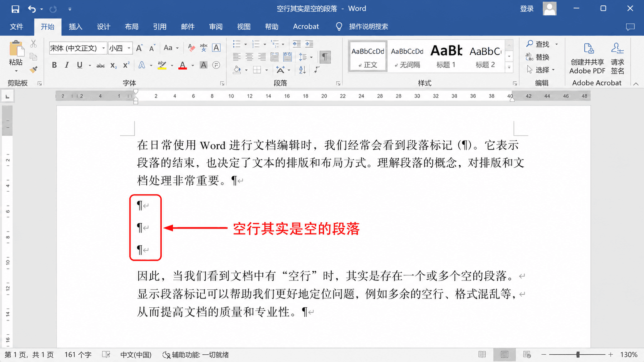Toggle Bold formatting
The width and height of the screenshot is (644, 362).
point(54,65)
